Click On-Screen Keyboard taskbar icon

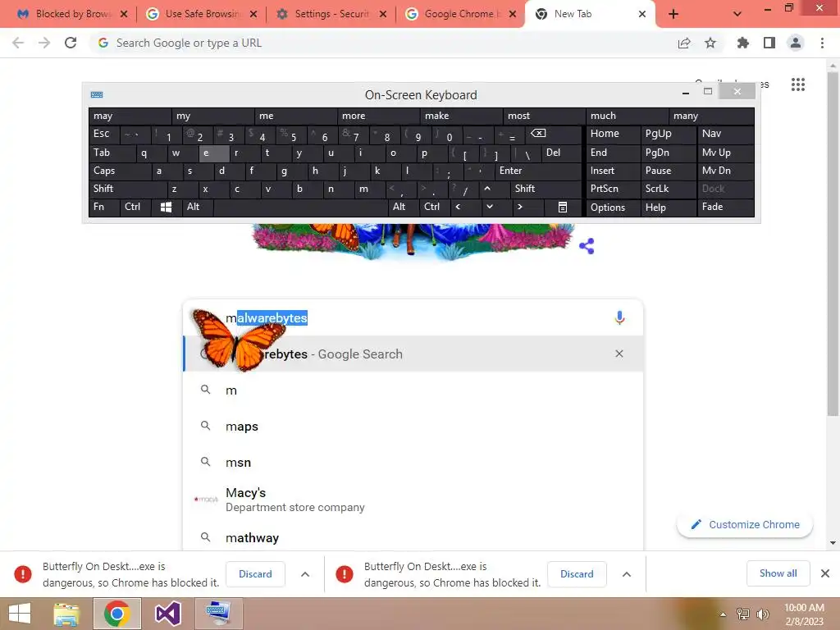click(218, 614)
